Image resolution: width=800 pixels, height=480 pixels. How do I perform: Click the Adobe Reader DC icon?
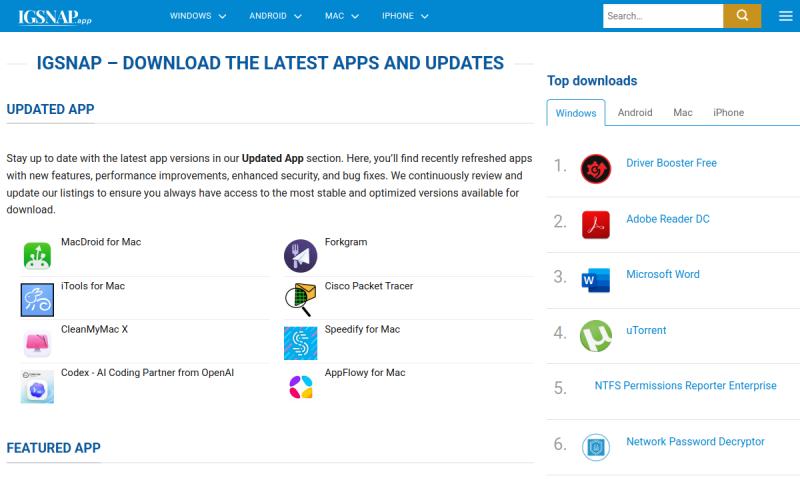click(596, 224)
